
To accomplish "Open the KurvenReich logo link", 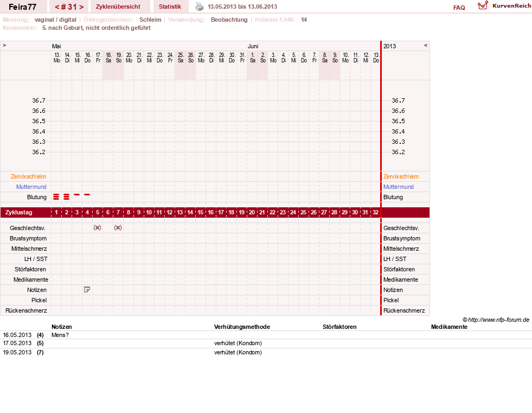I will pos(504,6).
